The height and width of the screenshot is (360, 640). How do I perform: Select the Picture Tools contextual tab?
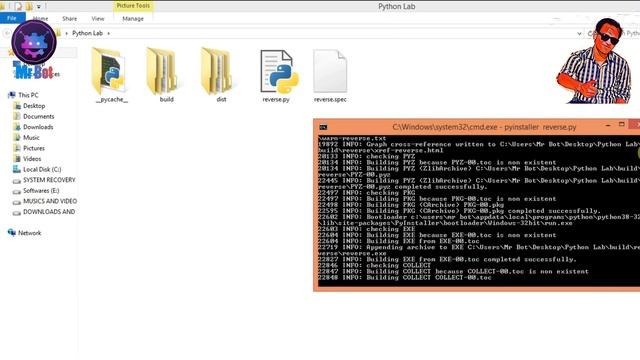pos(133,6)
